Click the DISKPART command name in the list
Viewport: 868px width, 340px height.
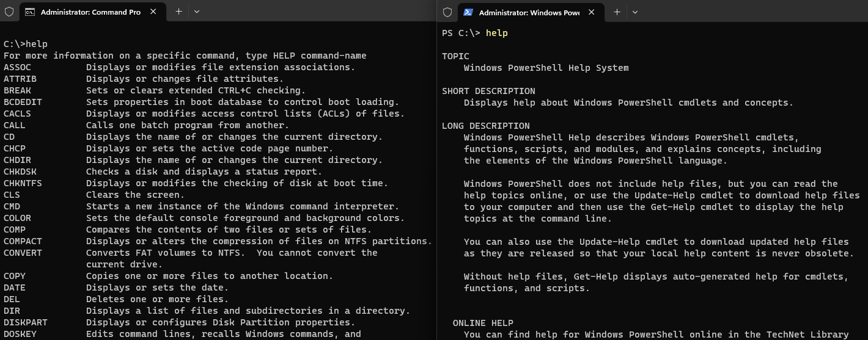tap(26, 322)
